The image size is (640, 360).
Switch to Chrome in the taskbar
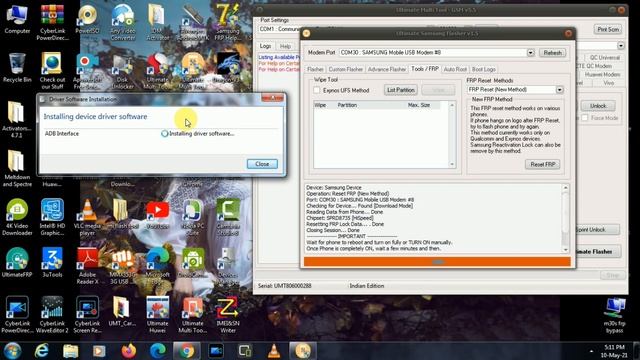click(x=187, y=351)
